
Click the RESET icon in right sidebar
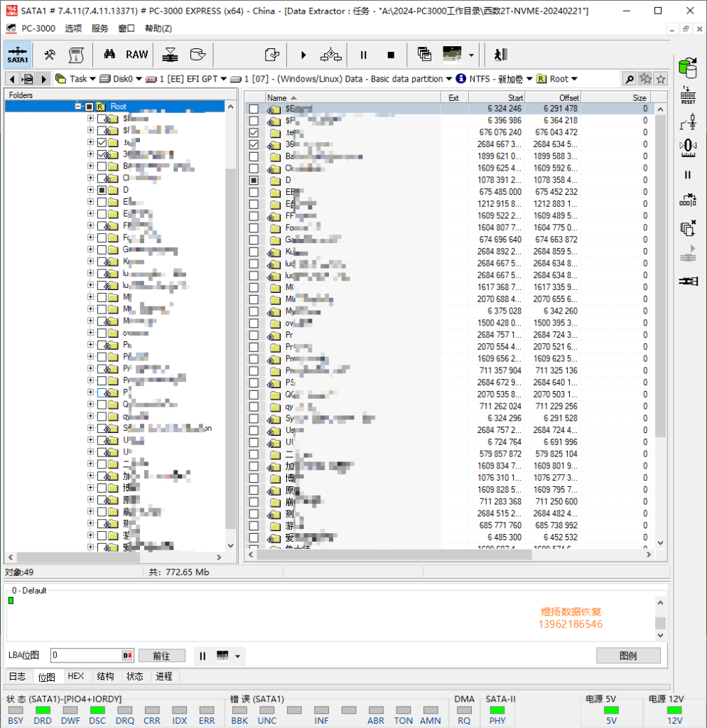688,95
